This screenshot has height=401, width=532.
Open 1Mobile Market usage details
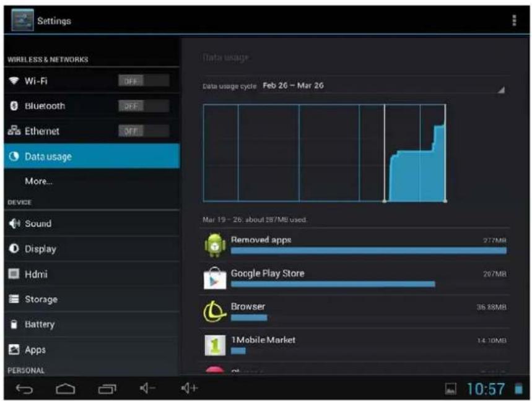[x=355, y=345]
